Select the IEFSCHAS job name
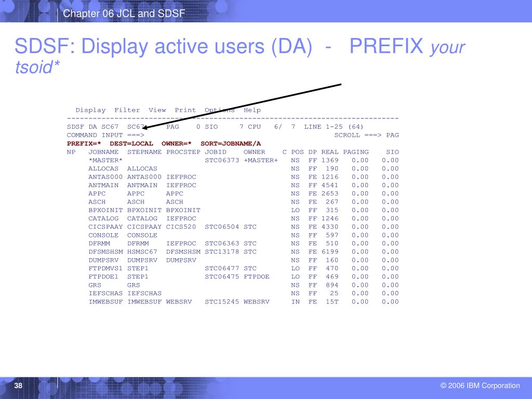This screenshot has height=399, width=532. coord(105,294)
